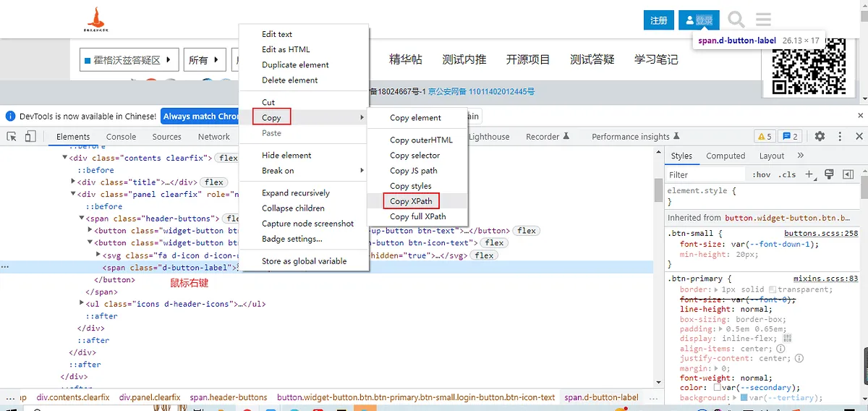Close the DevTools language infobar

pyautogui.click(x=860, y=116)
